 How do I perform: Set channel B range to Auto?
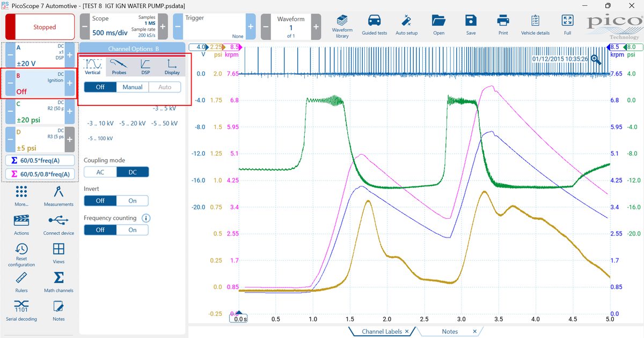pyautogui.click(x=165, y=87)
